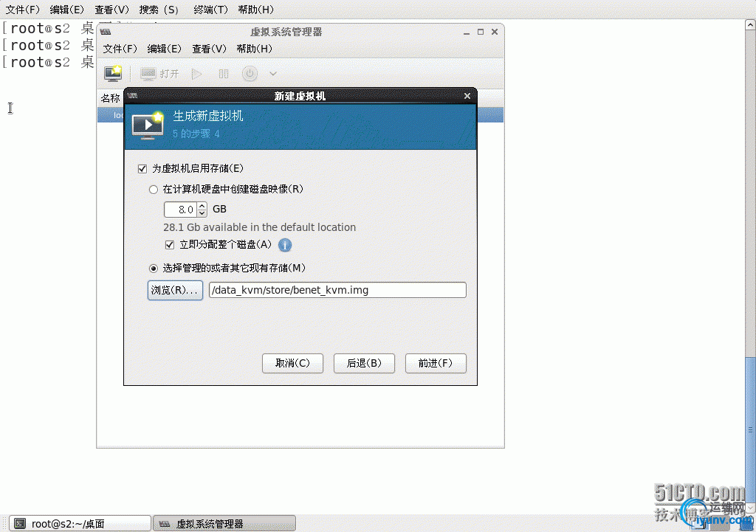Click the 浏览(R)... browse button
This screenshot has width=756, height=532.
pos(175,290)
